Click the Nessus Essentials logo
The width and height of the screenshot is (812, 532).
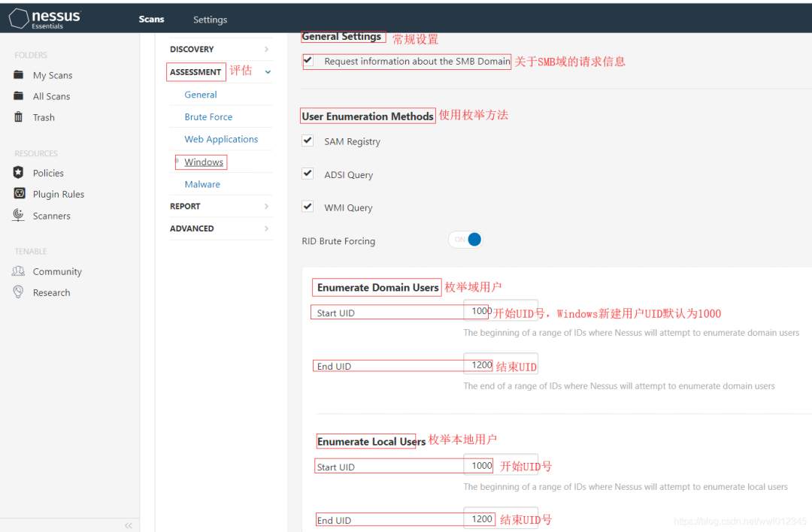pos(44,19)
